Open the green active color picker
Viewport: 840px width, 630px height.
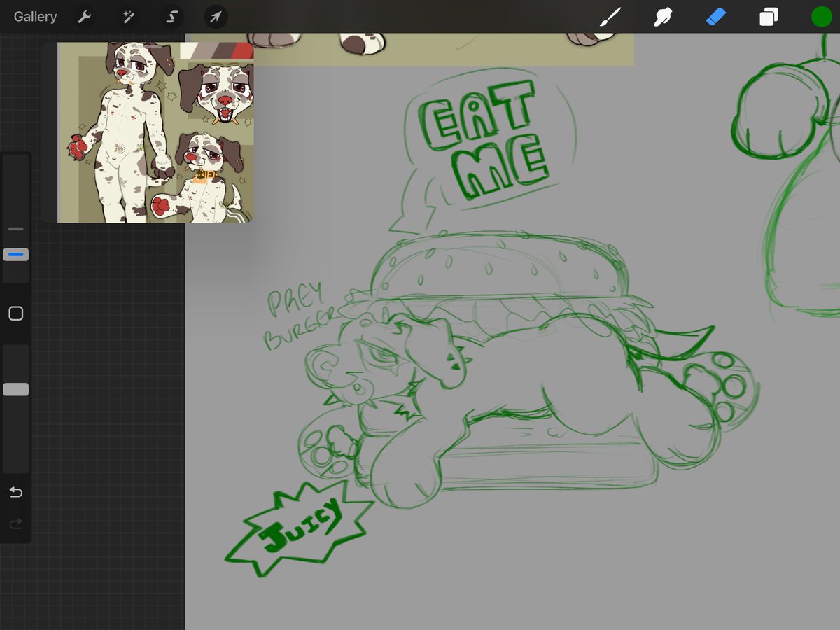click(821, 17)
